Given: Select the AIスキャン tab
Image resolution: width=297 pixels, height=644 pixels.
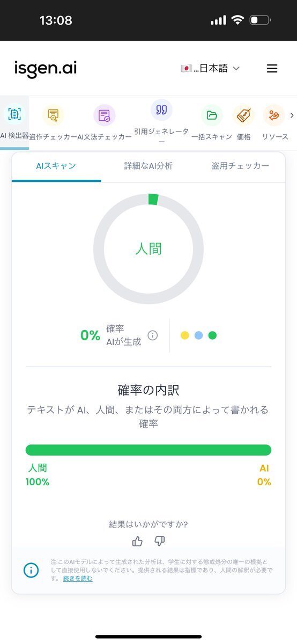Looking at the screenshot, I should (56, 166).
